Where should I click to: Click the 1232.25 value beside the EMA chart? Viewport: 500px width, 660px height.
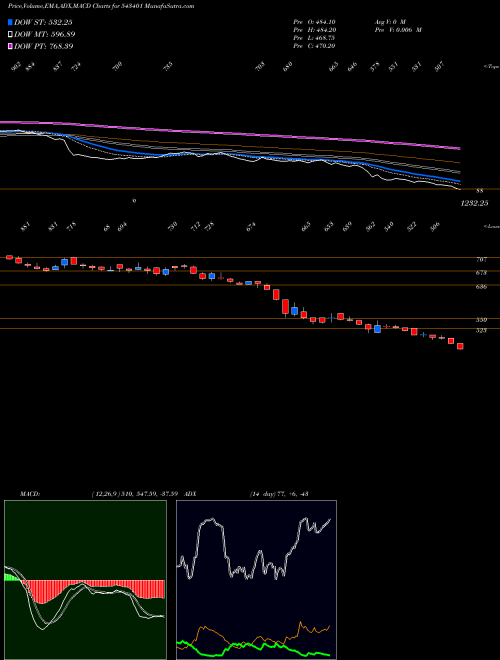click(x=474, y=203)
